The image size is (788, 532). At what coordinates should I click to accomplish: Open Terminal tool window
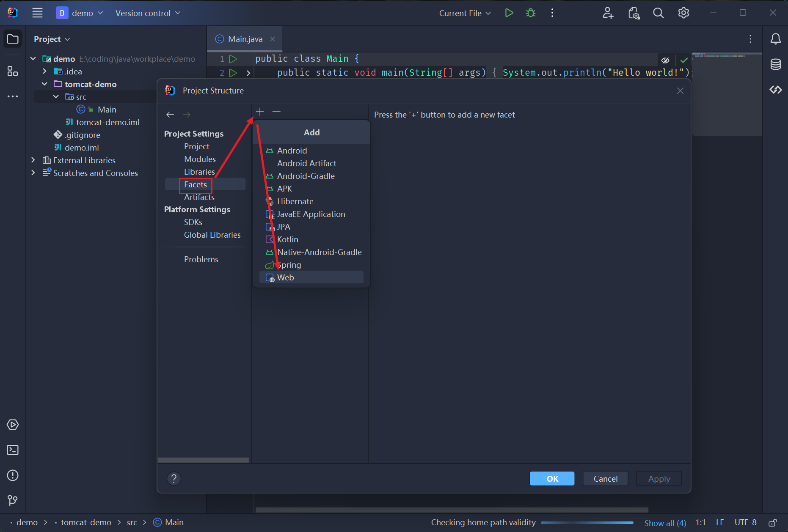point(13,450)
